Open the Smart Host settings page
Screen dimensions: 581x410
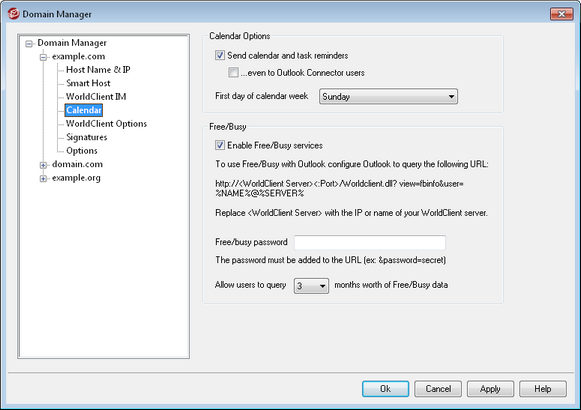pos(88,83)
